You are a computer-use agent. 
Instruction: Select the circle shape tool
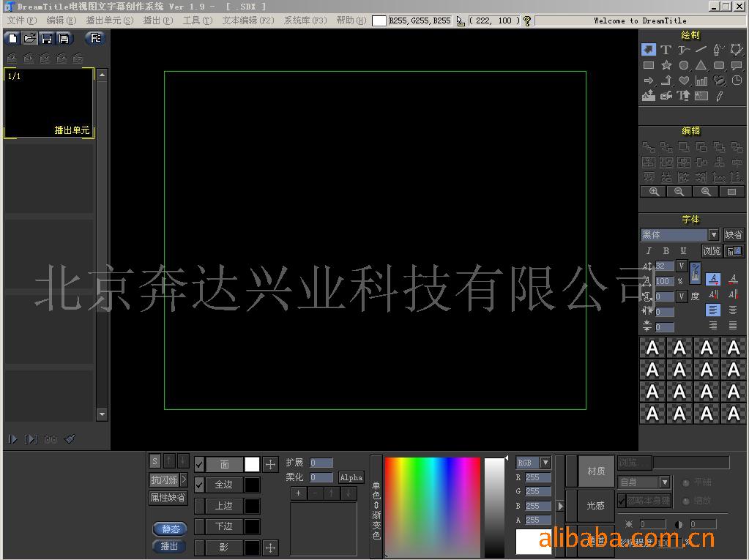[684, 65]
